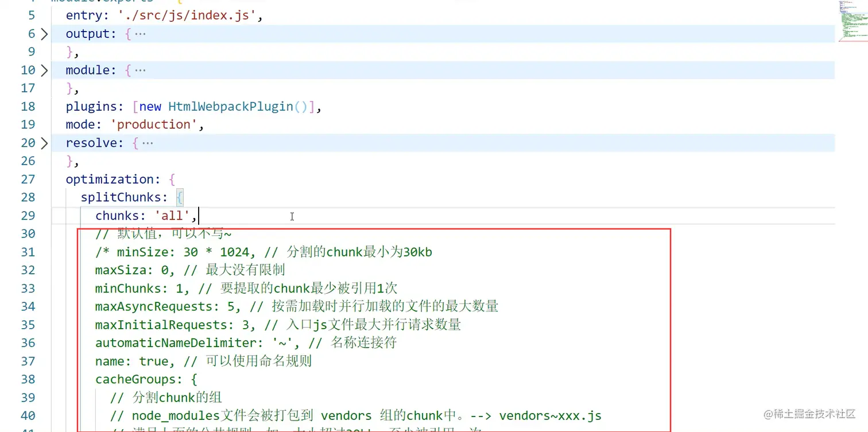Expand the folded module block on line 10
The height and width of the screenshot is (432, 868).
pos(44,71)
